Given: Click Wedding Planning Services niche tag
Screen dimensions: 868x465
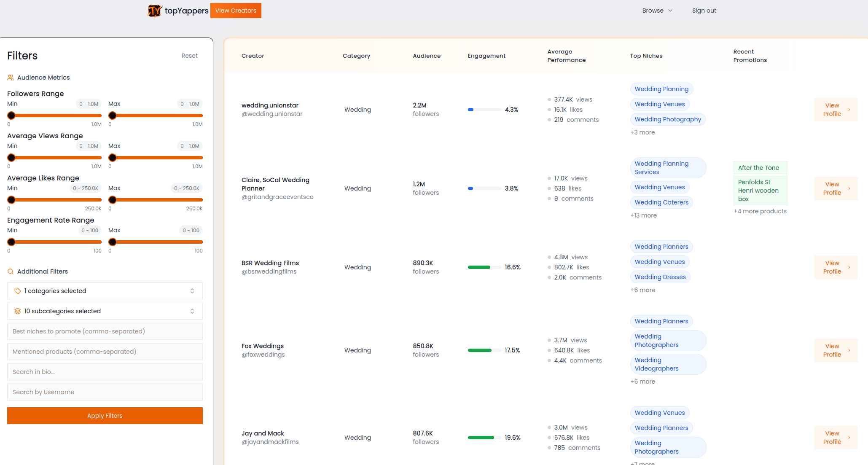Looking at the screenshot, I should point(668,168).
